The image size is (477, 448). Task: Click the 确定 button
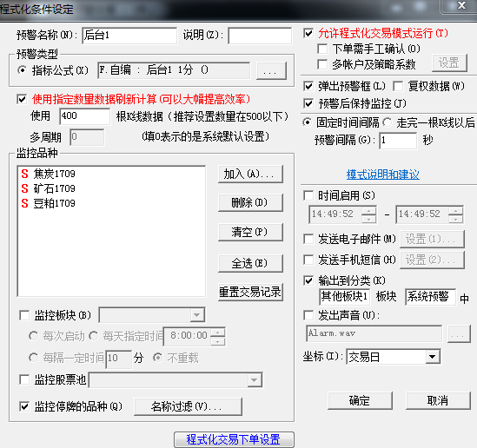(x=360, y=400)
